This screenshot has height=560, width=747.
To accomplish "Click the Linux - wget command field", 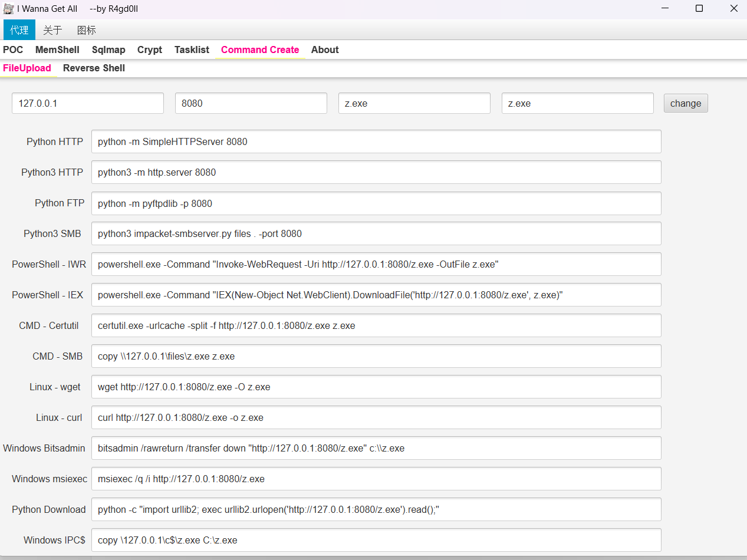I will click(376, 387).
